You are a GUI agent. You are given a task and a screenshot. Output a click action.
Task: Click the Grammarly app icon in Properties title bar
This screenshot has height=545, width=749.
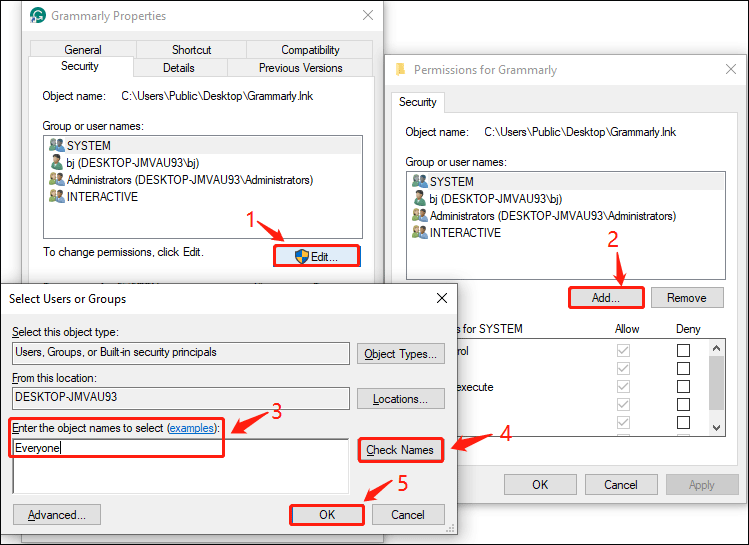(38, 16)
